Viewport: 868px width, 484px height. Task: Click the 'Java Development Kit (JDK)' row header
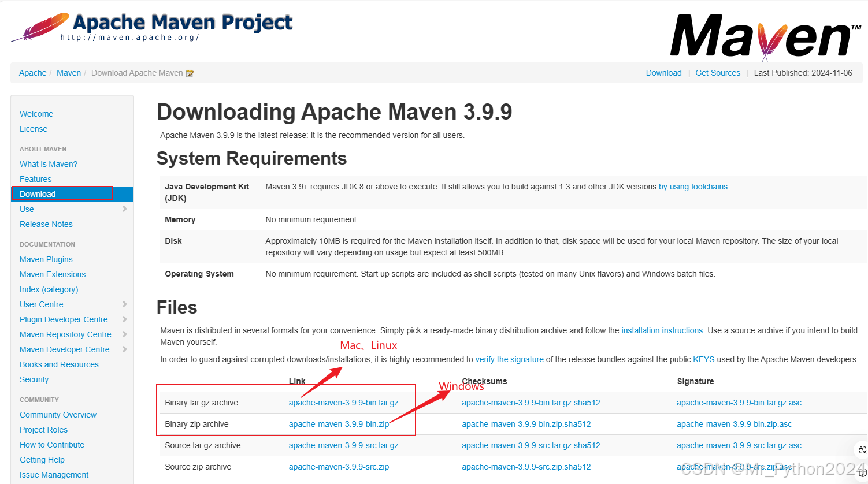[207, 192]
